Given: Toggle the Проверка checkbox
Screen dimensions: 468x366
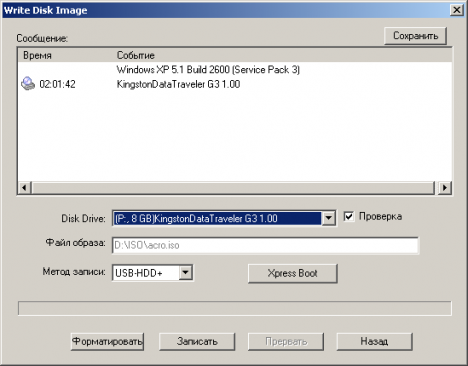Looking at the screenshot, I should point(349,217).
